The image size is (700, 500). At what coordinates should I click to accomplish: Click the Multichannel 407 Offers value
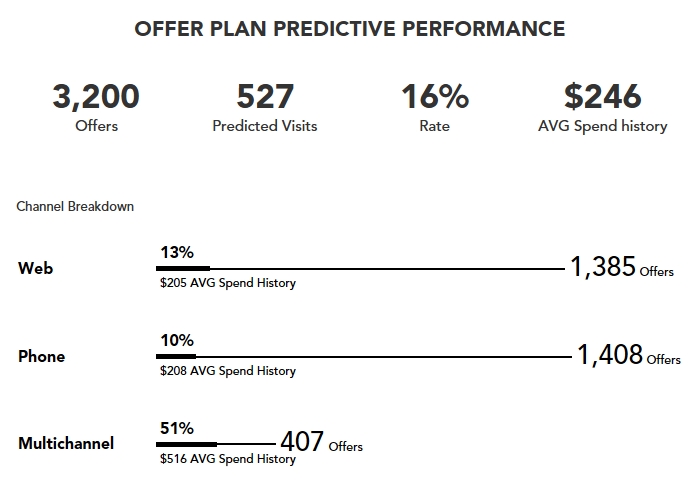click(320, 443)
